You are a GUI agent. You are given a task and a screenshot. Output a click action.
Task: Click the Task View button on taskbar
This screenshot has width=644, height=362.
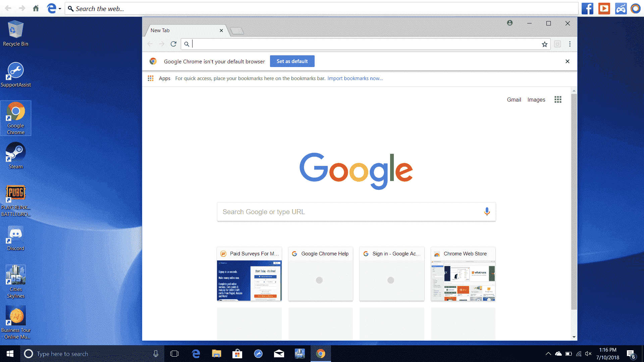(x=174, y=354)
